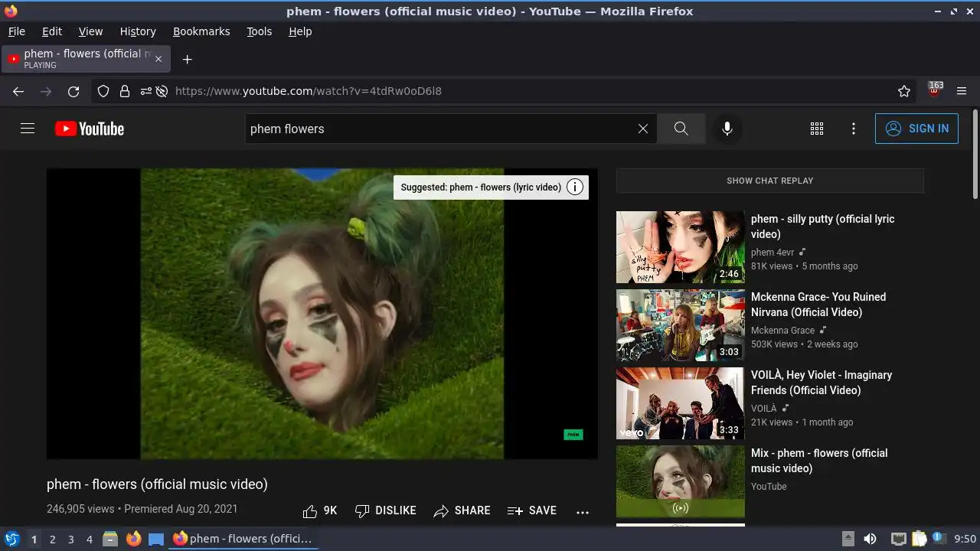Launch Firefox from taskbar launcher icon
This screenshot has height=551, width=980.
(x=133, y=539)
